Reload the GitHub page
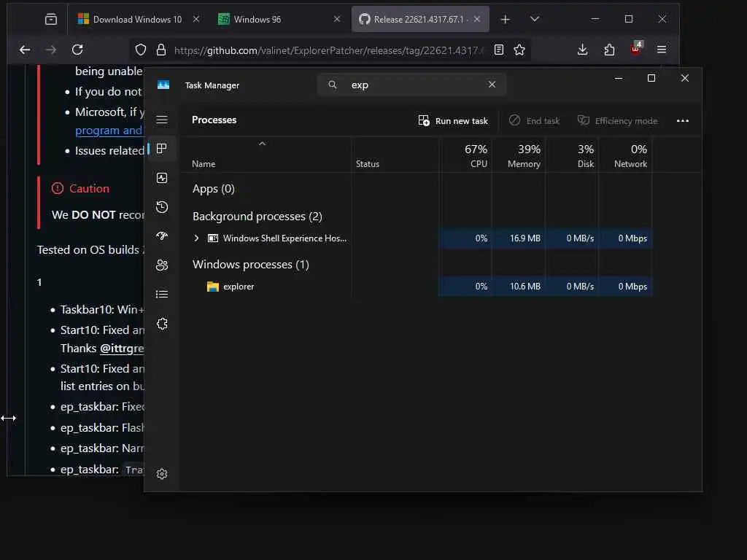Screen dimensions: 747x560 point(77,50)
